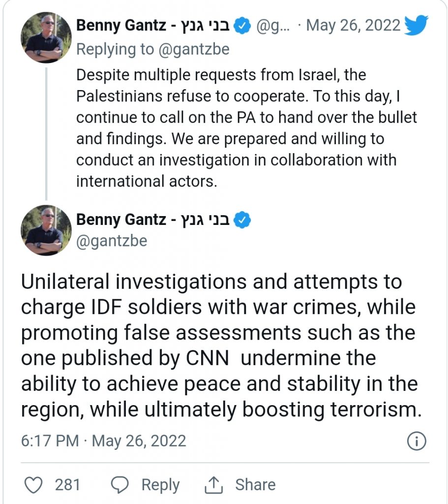Screen dimensions: 448x504
Task: Open the avatar on the main tweet
Action: (x=42, y=230)
